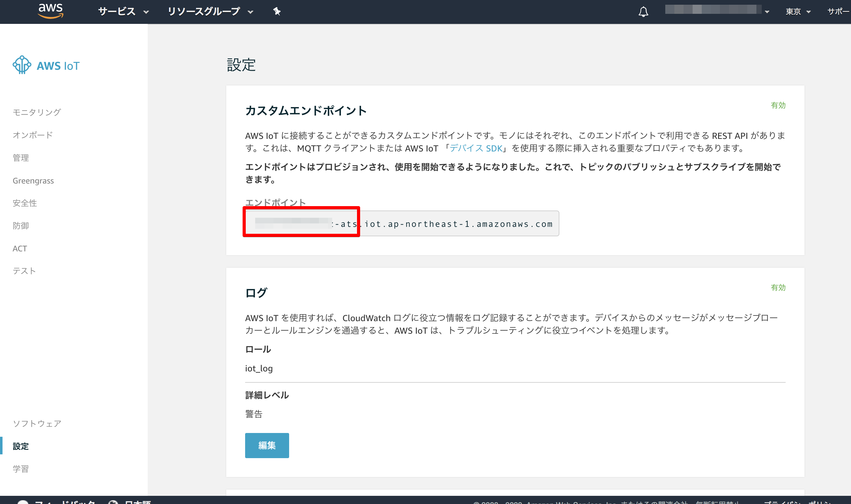Open オンボード in the sidebar
Screen dimensions: 851x504
tap(33, 135)
